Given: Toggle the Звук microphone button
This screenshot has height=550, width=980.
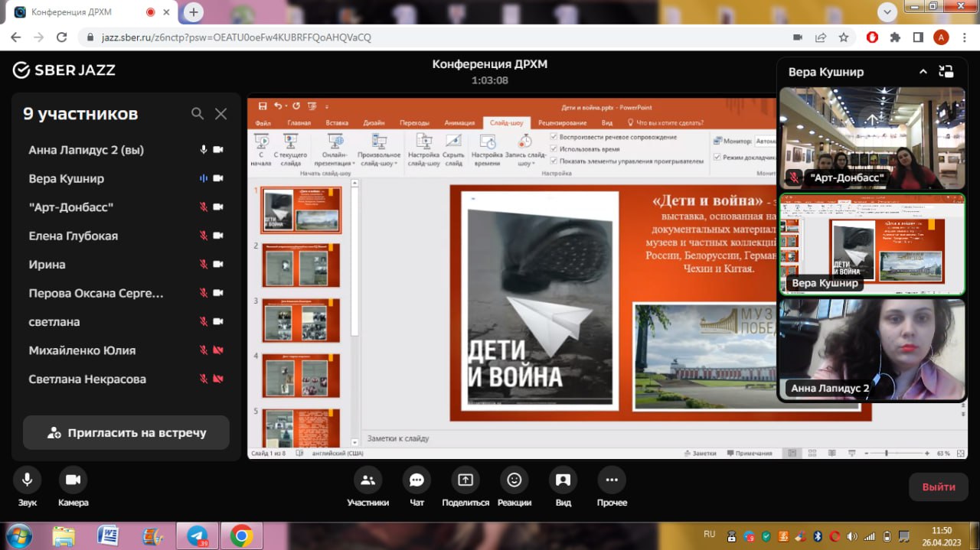Looking at the screenshot, I should [27, 480].
